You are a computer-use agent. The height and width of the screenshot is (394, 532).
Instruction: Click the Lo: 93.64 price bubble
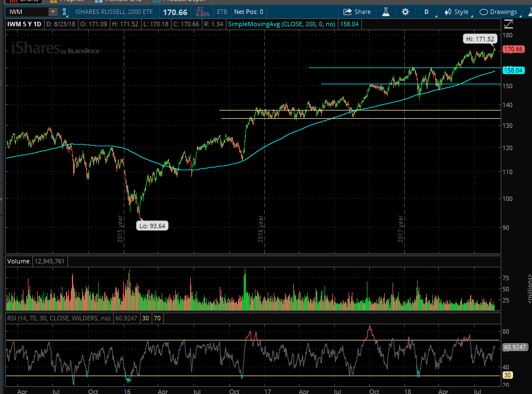click(152, 226)
